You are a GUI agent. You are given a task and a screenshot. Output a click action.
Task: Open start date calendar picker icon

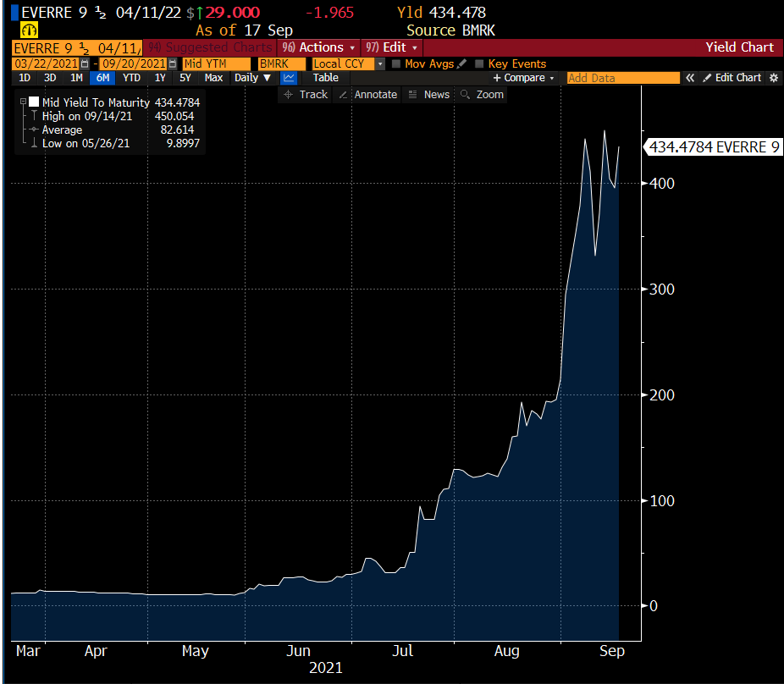click(85, 64)
